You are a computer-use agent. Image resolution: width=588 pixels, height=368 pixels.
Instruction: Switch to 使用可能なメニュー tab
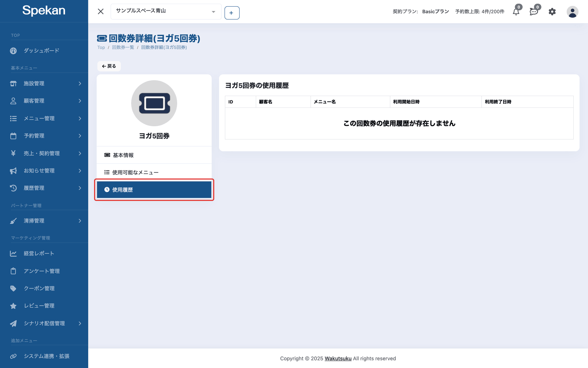pyautogui.click(x=154, y=172)
